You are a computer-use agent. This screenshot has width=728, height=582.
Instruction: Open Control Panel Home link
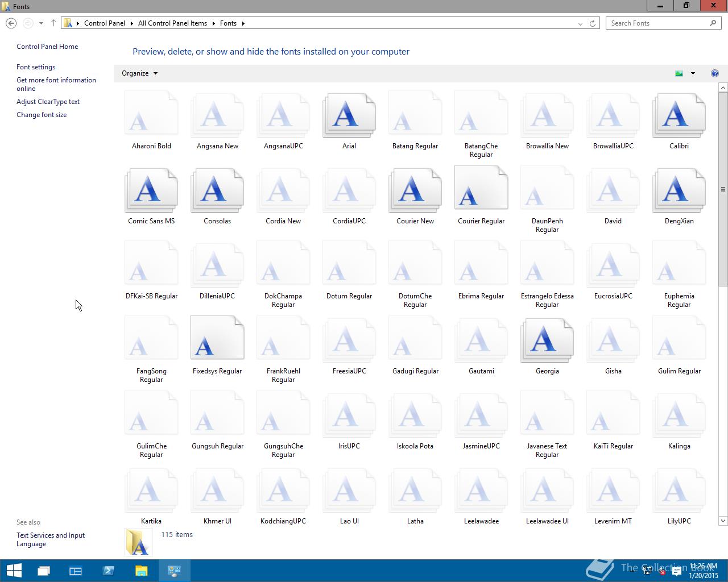click(47, 47)
